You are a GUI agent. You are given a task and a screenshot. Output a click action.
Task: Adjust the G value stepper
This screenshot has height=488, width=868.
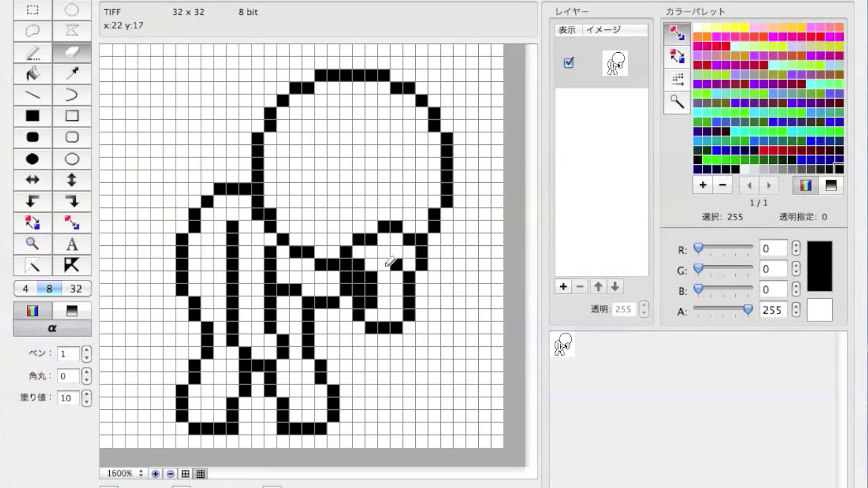pyautogui.click(x=796, y=269)
